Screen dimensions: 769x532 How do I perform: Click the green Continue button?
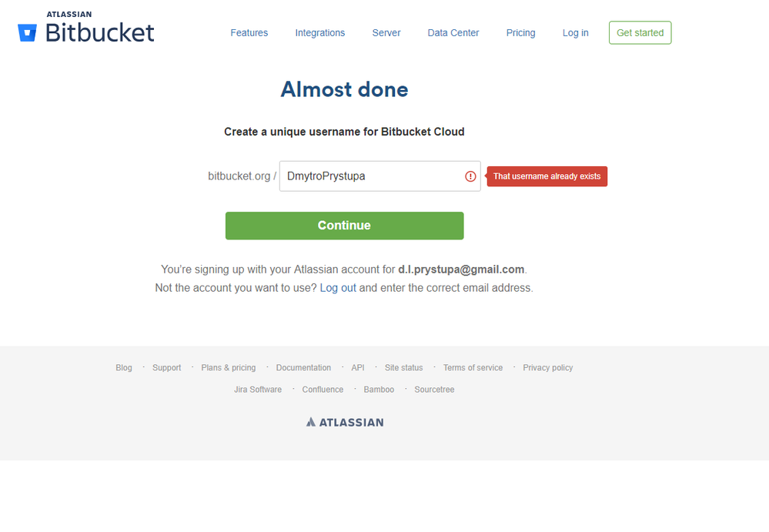[344, 226]
